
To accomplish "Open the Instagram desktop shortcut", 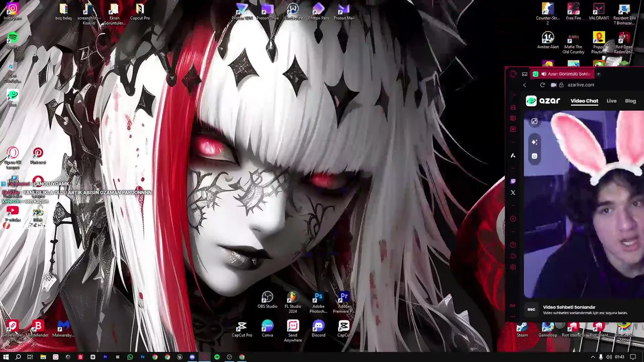I will [x=13, y=12].
